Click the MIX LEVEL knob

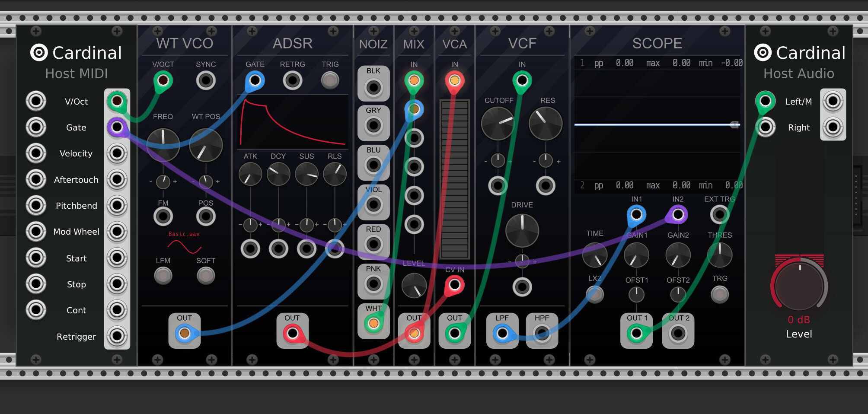[x=414, y=286]
